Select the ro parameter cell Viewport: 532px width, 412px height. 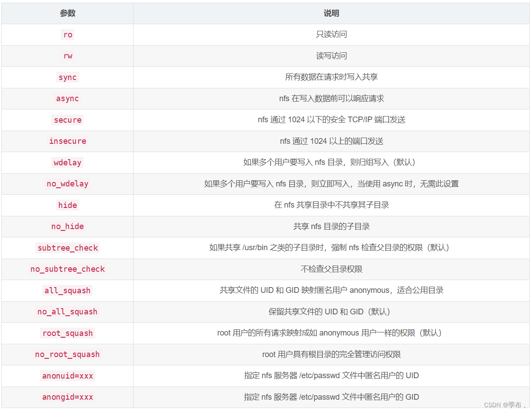[x=68, y=35]
